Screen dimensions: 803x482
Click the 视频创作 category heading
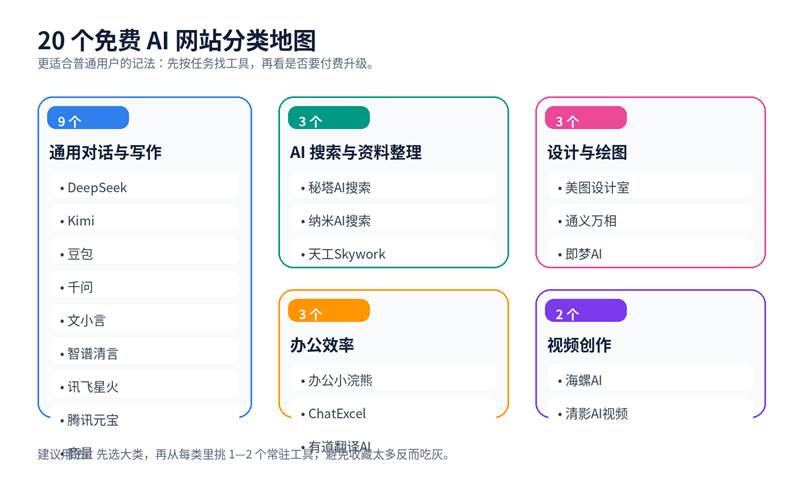tap(579, 345)
